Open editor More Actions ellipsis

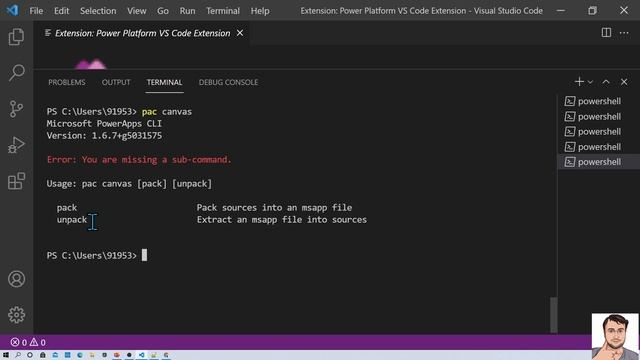click(x=624, y=33)
